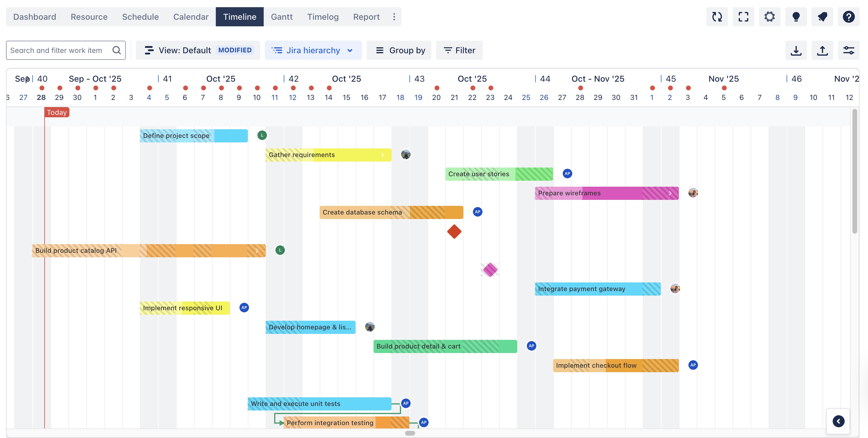Image resolution: width=868 pixels, height=438 pixels.
Task: Click the lightbulb tips icon
Action: click(x=796, y=17)
